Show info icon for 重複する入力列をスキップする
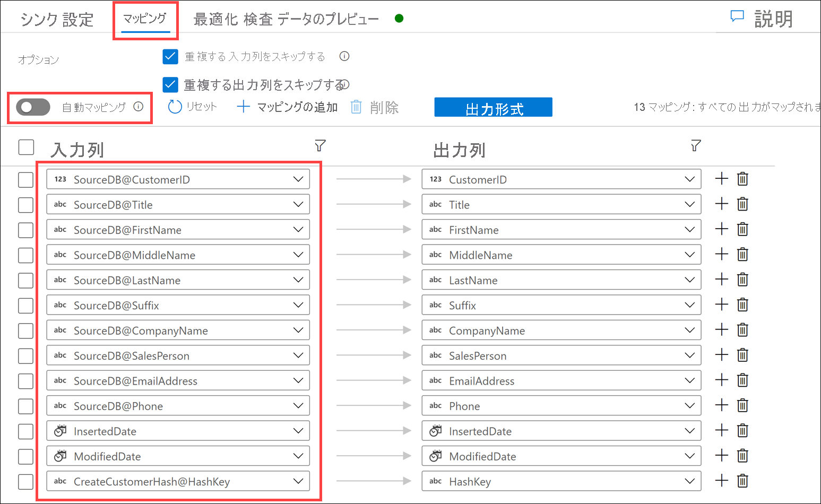This screenshot has height=504, width=821. [344, 56]
